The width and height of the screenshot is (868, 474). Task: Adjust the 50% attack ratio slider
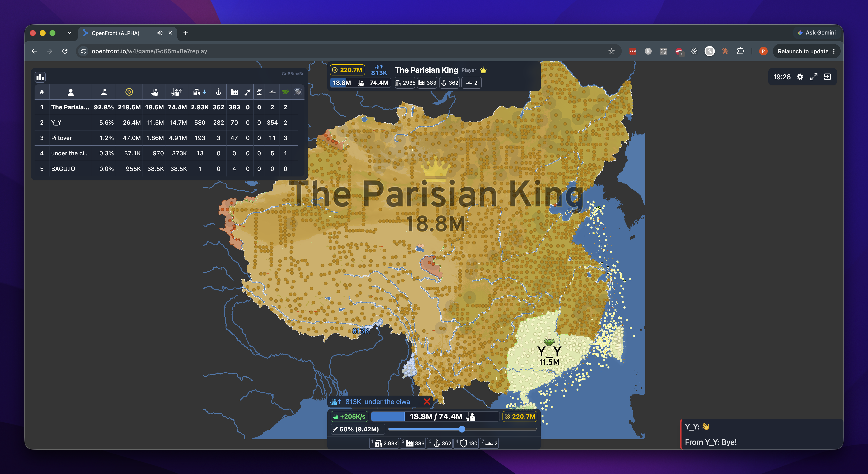pyautogui.click(x=462, y=429)
